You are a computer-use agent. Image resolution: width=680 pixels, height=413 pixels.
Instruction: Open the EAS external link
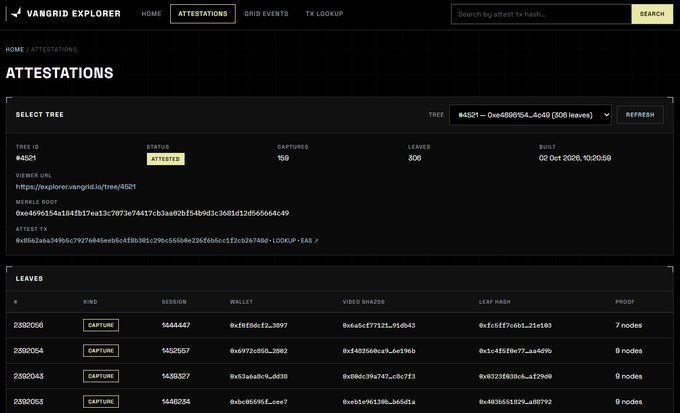pos(309,240)
